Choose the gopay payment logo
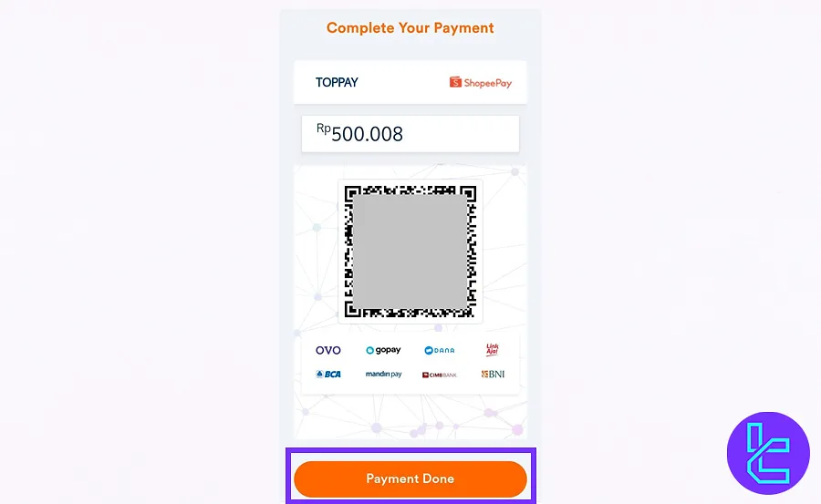Viewport: 821px width, 504px height. pos(383,351)
